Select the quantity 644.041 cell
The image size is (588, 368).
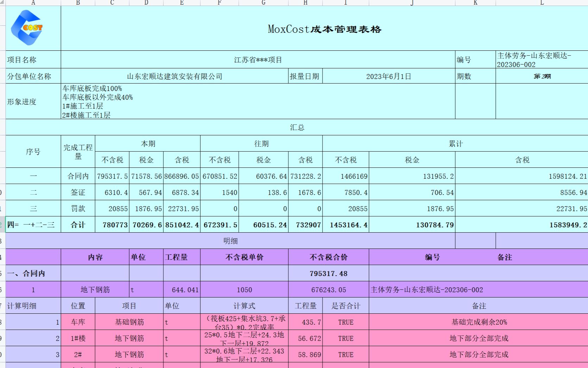(182, 289)
